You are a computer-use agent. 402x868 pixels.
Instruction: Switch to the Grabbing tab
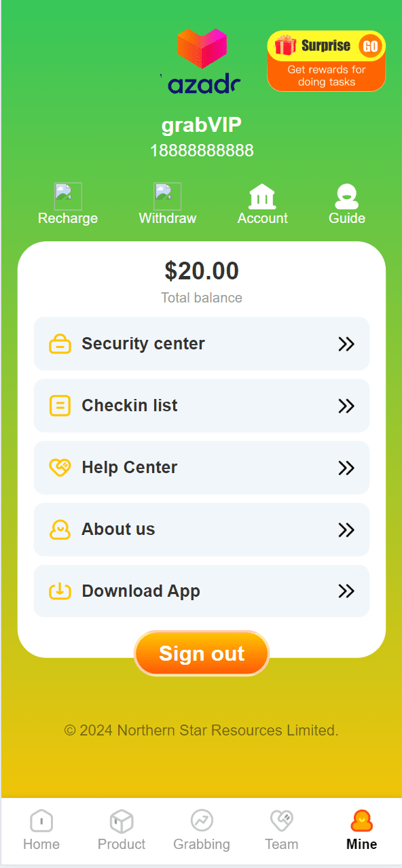pyautogui.click(x=202, y=831)
